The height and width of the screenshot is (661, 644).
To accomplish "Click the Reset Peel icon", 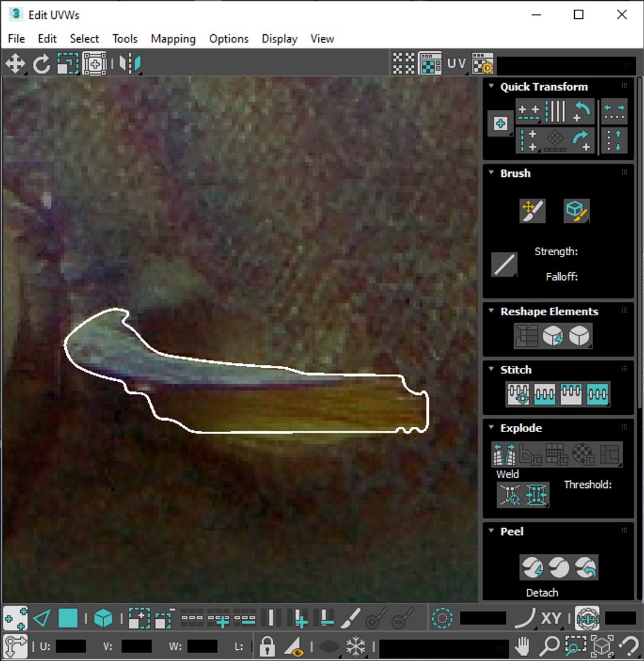I will pyautogui.click(x=585, y=567).
